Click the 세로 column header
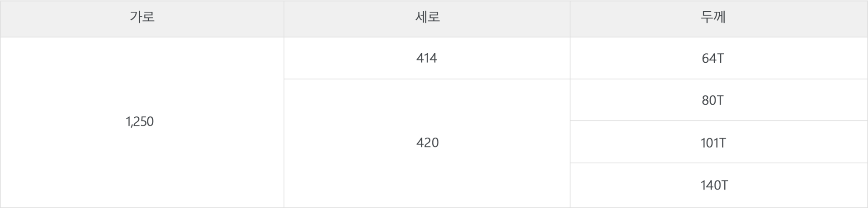This screenshot has width=868, height=208. 427,18
